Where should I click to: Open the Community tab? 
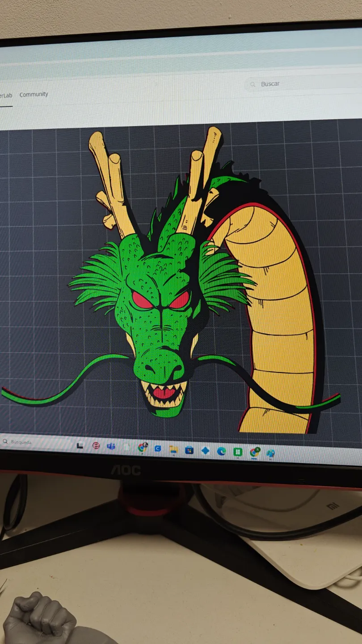tap(34, 94)
